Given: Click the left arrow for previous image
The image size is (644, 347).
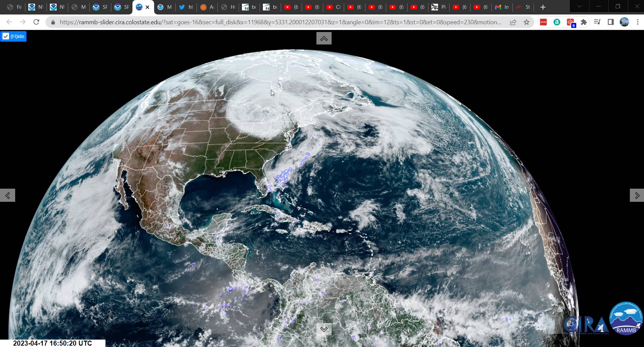Looking at the screenshot, I should [x=7, y=195].
